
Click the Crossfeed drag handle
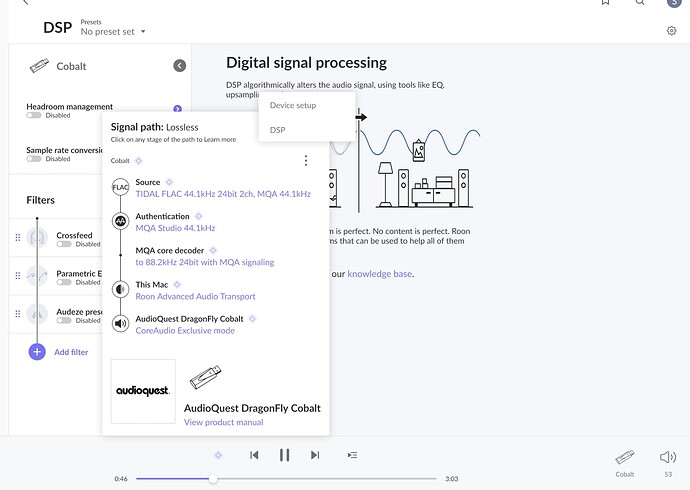18,238
